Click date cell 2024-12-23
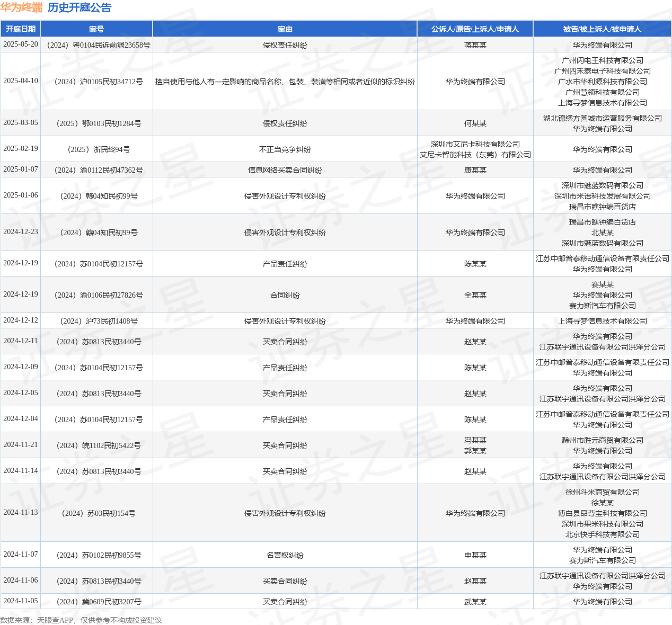Screen dimensions: 672x625 pos(21,232)
